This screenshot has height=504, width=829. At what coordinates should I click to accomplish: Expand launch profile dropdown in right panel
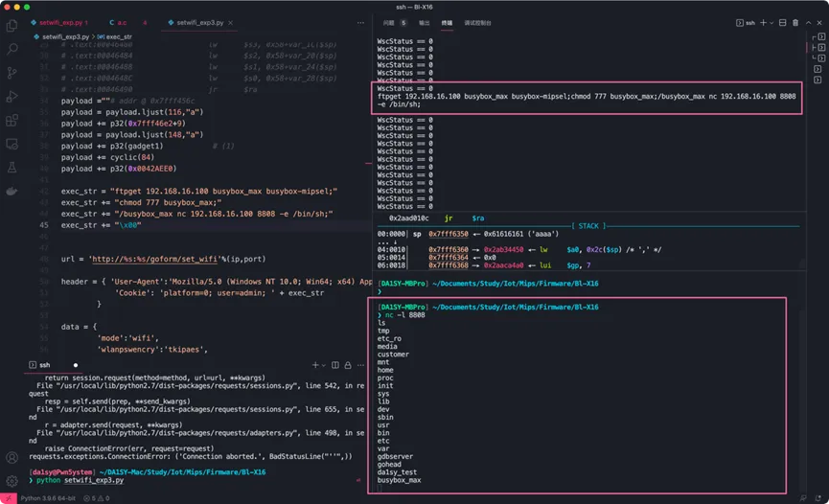coord(771,23)
